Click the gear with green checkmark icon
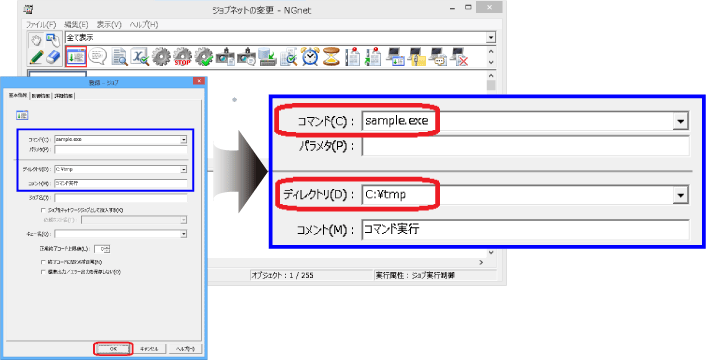Image resolution: width=706 pixels, height=360 pixels. coord(204,57)
